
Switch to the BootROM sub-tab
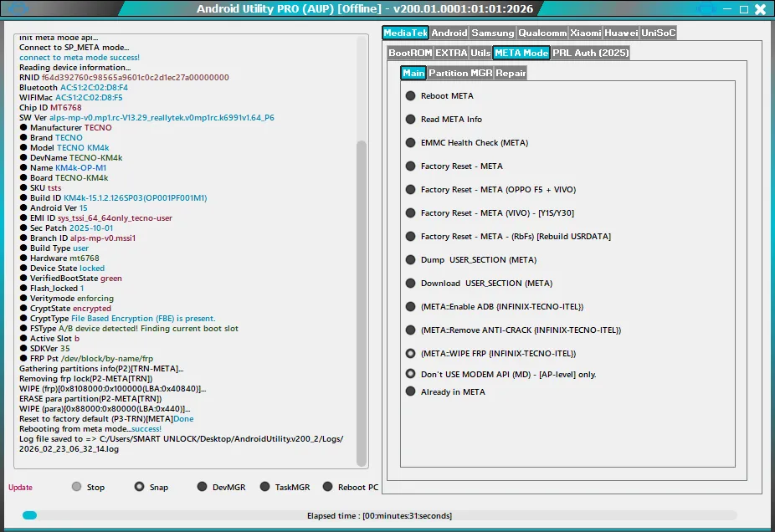[x=409, y=53]
